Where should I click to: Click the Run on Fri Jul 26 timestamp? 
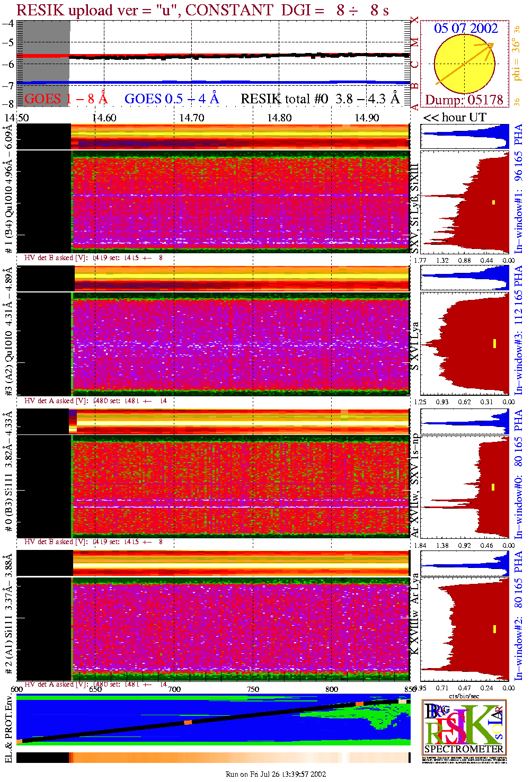pos(276,774)
